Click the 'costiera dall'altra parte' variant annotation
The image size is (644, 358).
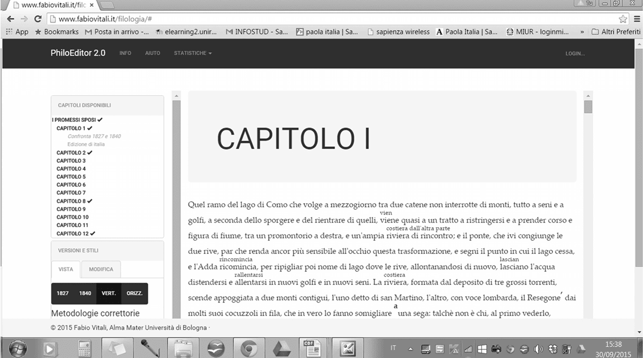pos(418,228)
